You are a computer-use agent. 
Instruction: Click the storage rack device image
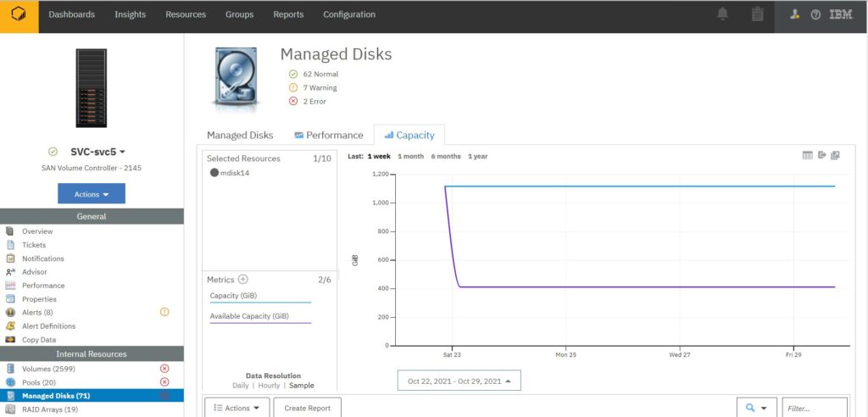coord(92,88)
